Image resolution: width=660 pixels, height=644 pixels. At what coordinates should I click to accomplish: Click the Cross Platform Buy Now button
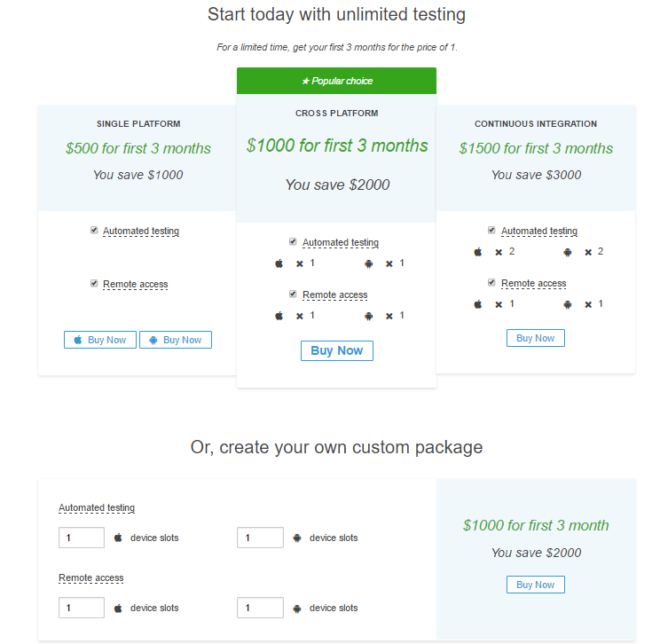click(x=336, y=350)
